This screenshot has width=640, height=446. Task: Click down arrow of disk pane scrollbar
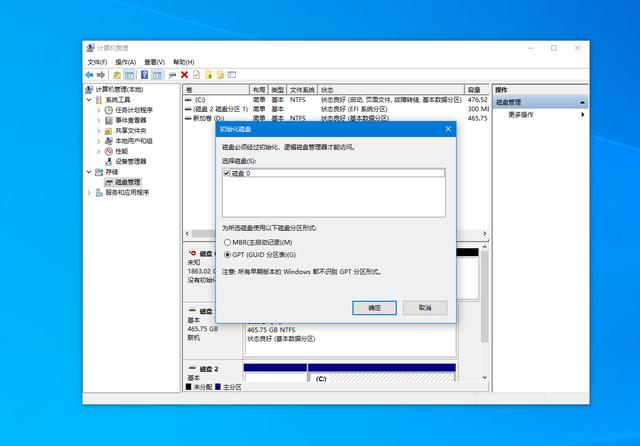pos(484,377)
